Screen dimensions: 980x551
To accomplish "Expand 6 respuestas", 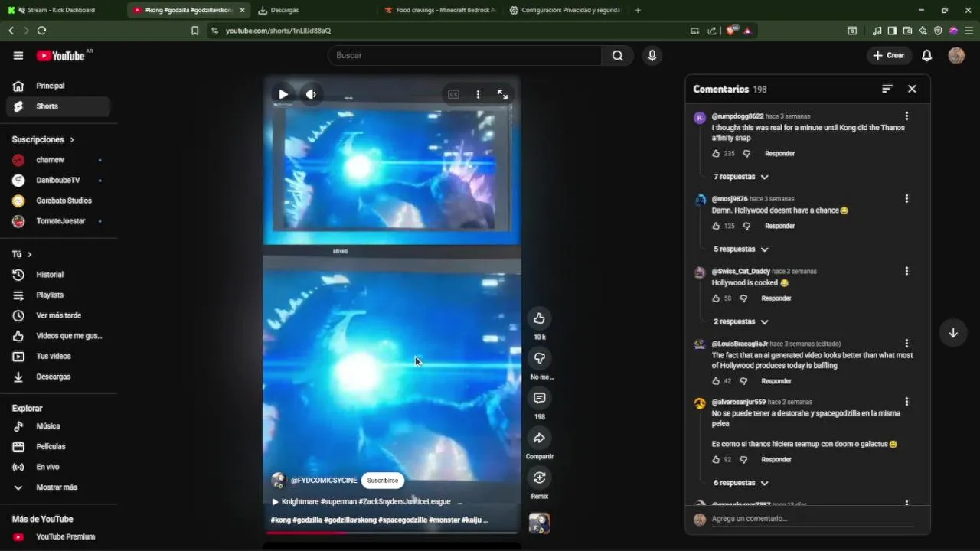I will pyautogui.click(x=740, y=483).
